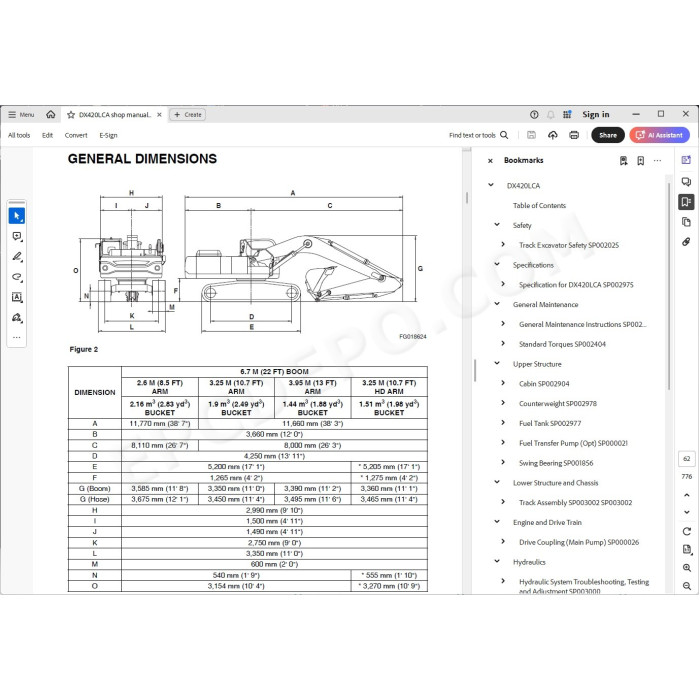This screenshot has width=700, height=700.
Task: Select the Draw freehand loop tool
Action: point(17,277)
